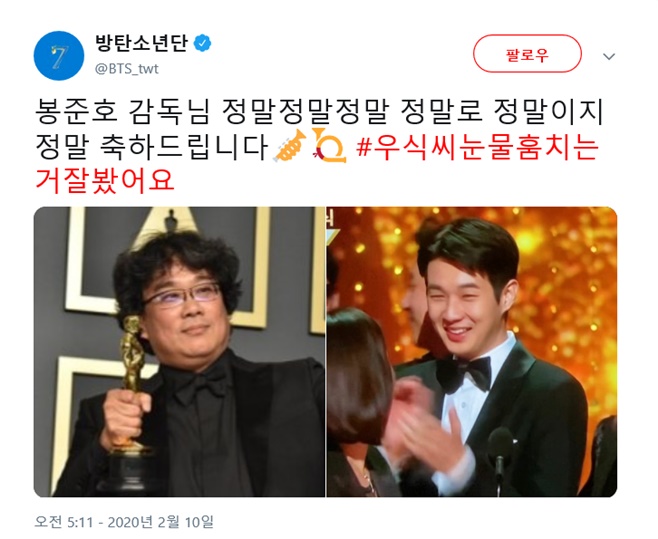Click the hashtag #우식씨눈물훔치는 link
Viewport: 658px width, 539px height.
(478, 147)
